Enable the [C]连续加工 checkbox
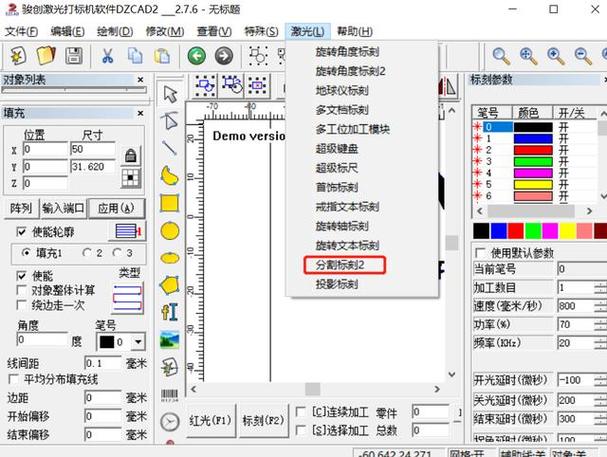The height and width of the screenshot is (457, 607). coord(300,412)
